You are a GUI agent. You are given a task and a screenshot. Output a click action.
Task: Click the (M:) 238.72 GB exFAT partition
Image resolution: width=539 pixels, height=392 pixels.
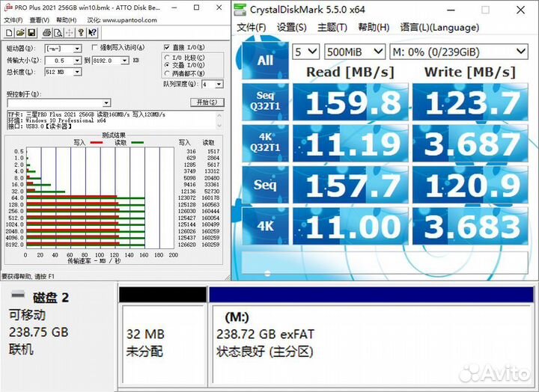[x=372, y=343]
